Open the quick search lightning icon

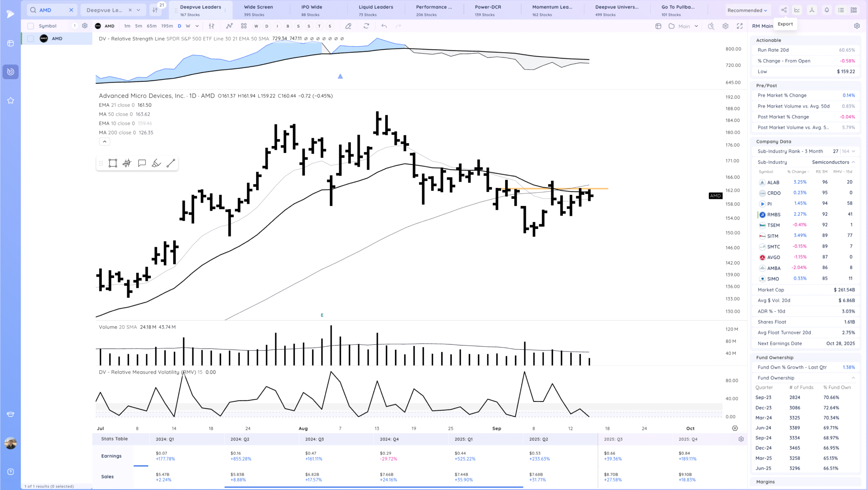711,26
